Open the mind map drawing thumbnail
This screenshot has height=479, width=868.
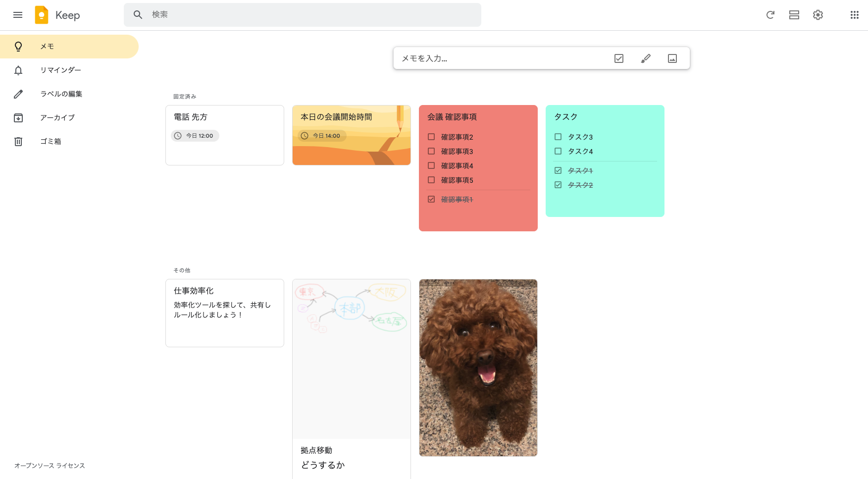[x=352, y=359]
